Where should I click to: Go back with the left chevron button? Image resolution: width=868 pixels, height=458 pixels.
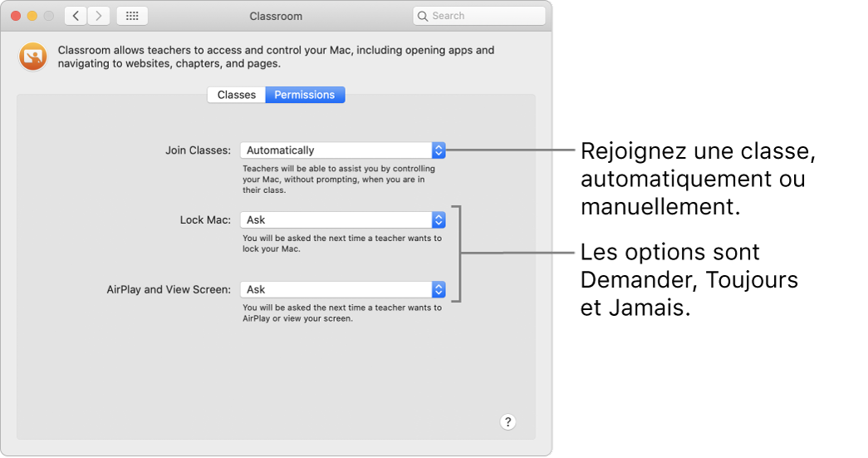(76, 16)
